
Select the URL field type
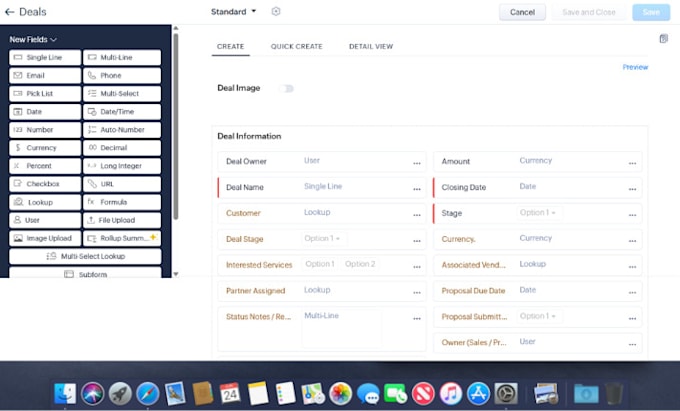(122, 184)
